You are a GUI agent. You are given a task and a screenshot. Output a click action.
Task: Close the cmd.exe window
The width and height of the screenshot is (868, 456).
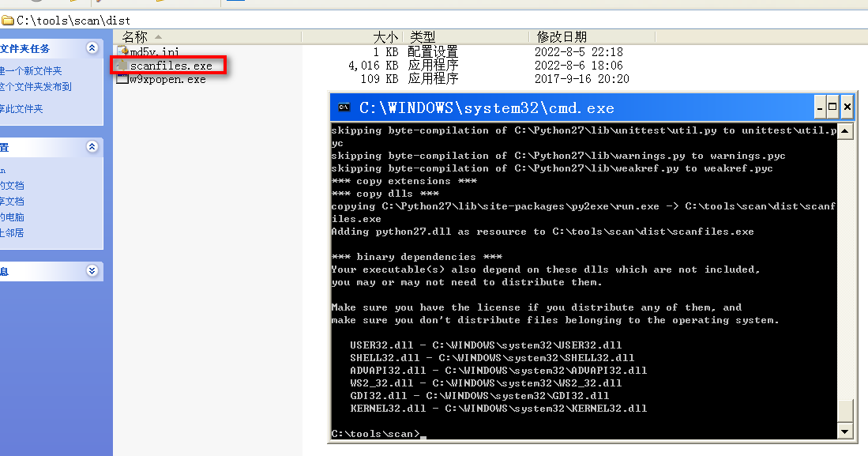point(847,107)
